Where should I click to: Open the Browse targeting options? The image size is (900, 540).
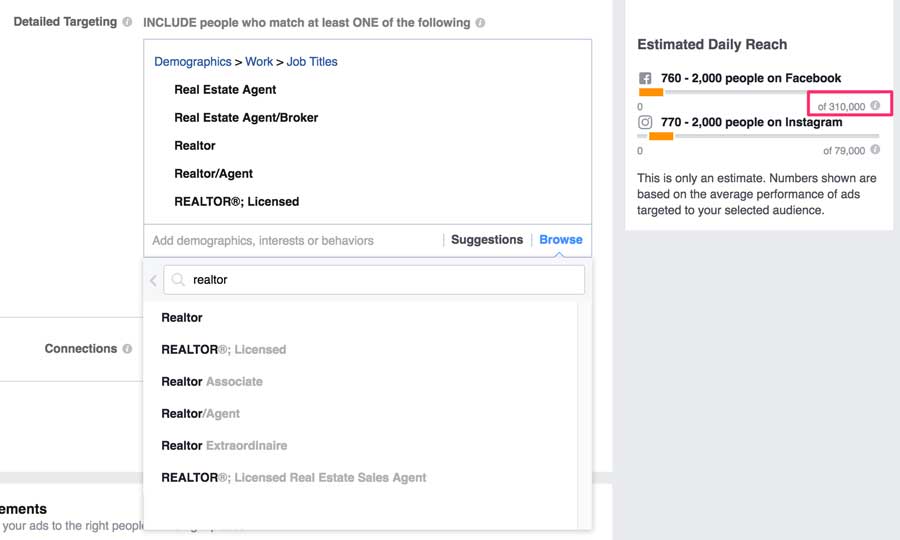tap(560, 240)
